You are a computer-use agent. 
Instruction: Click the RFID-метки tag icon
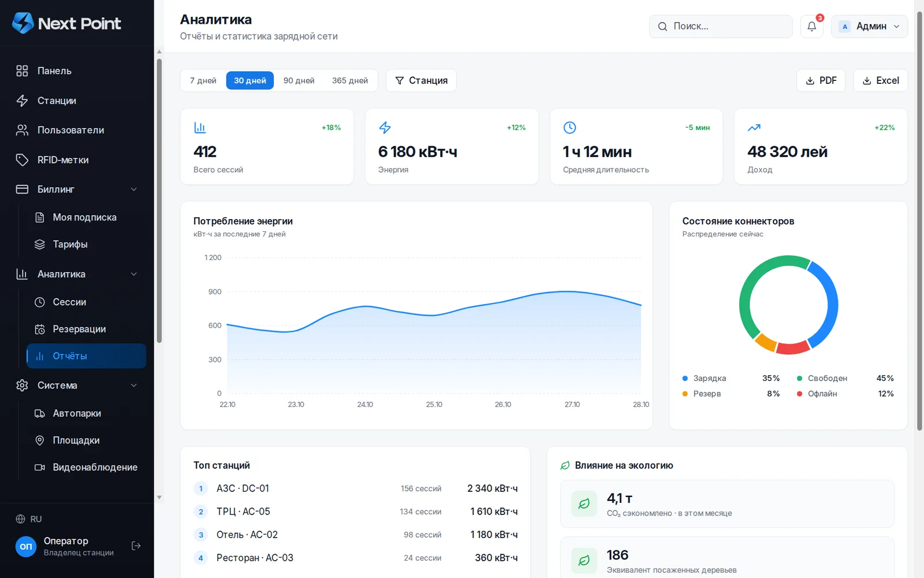click(22, 160)
